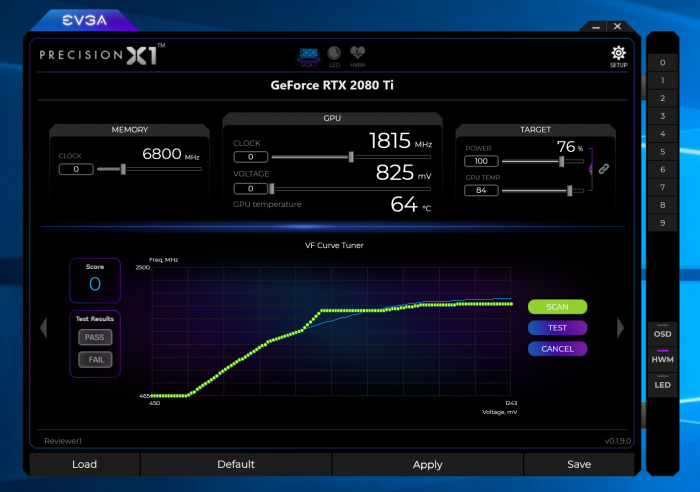This screenshot has height=492, width=700.
Task: Select profile slot 2
Action: (662, 98)
